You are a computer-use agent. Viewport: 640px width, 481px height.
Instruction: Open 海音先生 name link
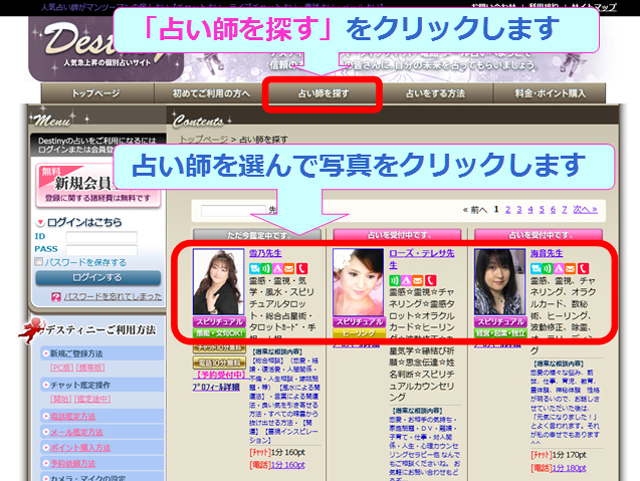547,253
